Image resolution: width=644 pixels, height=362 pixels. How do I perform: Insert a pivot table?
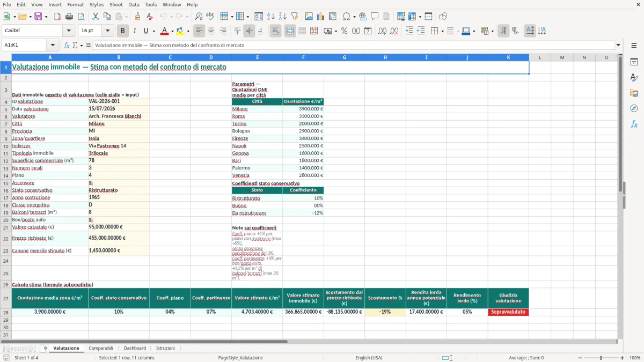(333, 17)
